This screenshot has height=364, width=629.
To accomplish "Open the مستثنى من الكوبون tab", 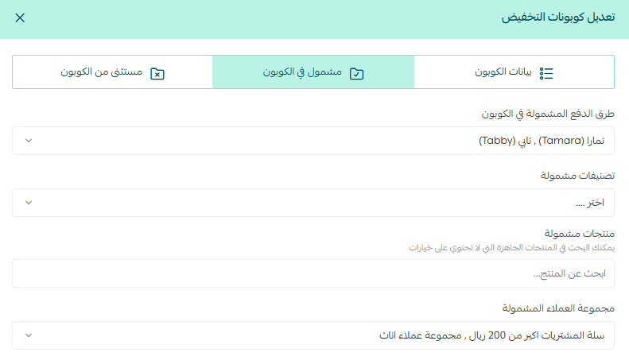I will click(112, 72).
